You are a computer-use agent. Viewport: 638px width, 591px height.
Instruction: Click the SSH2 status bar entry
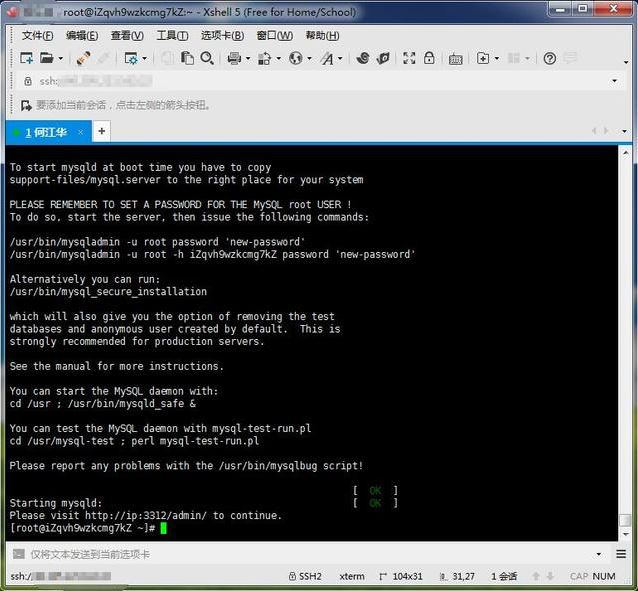pyautogui.click(x=305, y=576)
